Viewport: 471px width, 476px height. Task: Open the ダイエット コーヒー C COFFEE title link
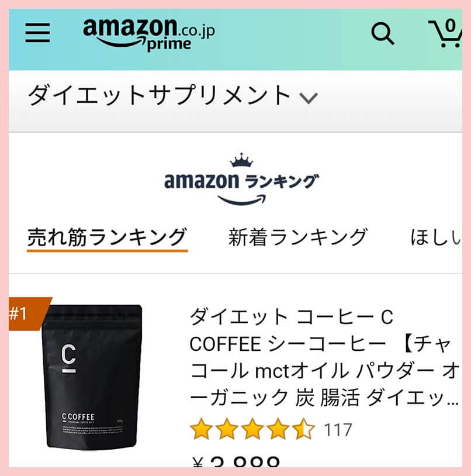point(324,357)
